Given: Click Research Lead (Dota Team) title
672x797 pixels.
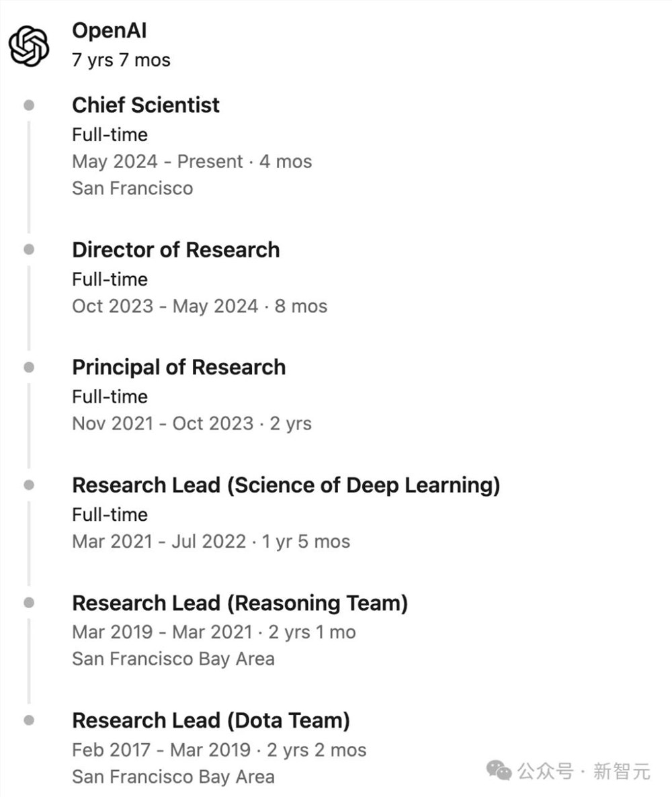Looking at the screenshot, I should click(211, 721).
